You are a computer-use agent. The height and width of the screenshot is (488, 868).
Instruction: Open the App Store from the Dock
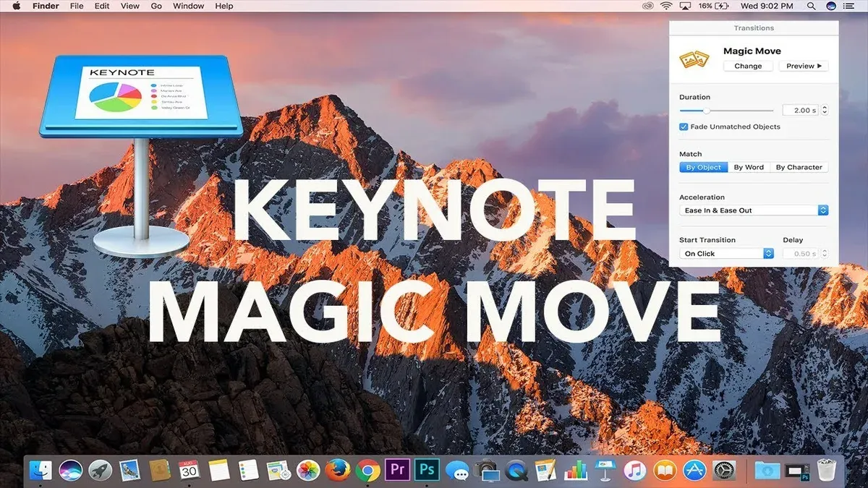point(694,471)
